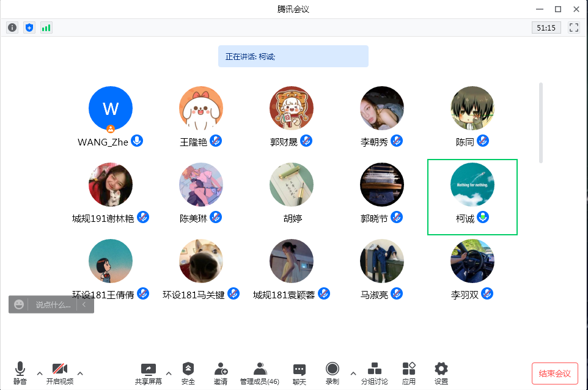Open 管理成员(46) member panel

click(260, 372)
